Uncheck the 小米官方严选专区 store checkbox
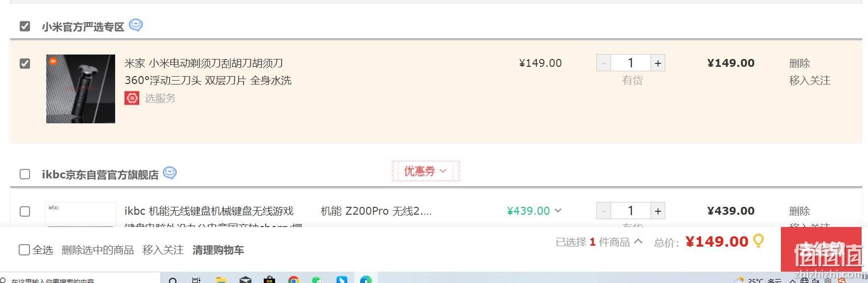This screenshot has height=283, width=868. click(x=25, y=26)
